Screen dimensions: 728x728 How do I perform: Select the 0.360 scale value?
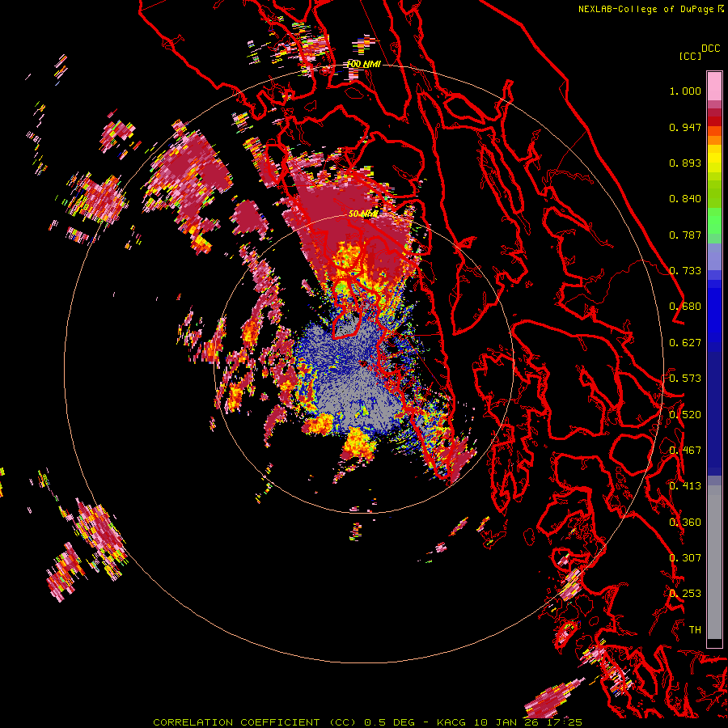point(685,523)
